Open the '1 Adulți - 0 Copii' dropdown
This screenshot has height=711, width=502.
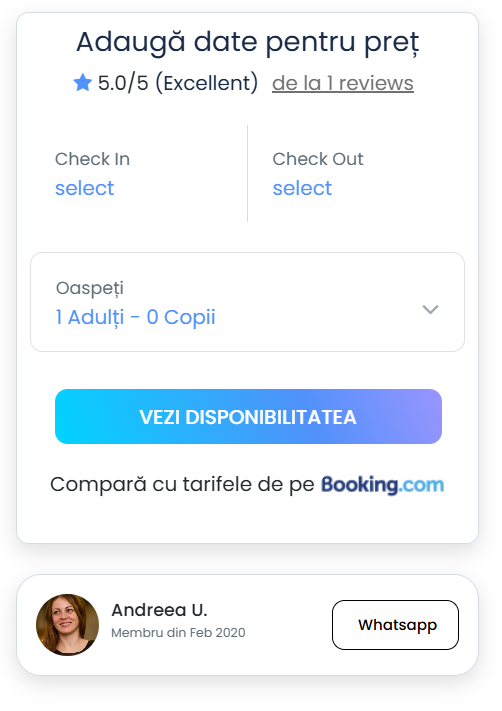coord(248,302)
